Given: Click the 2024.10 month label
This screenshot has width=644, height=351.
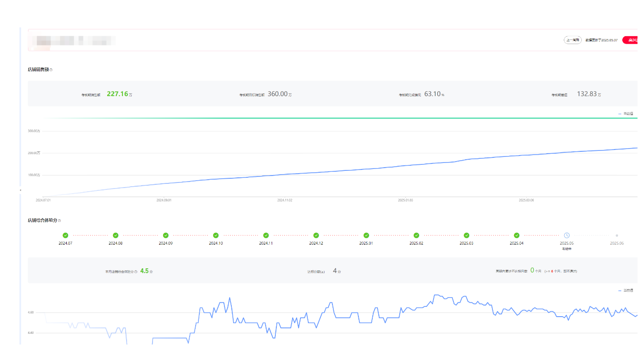Looking at the screenshot, I should pos(216,243).
